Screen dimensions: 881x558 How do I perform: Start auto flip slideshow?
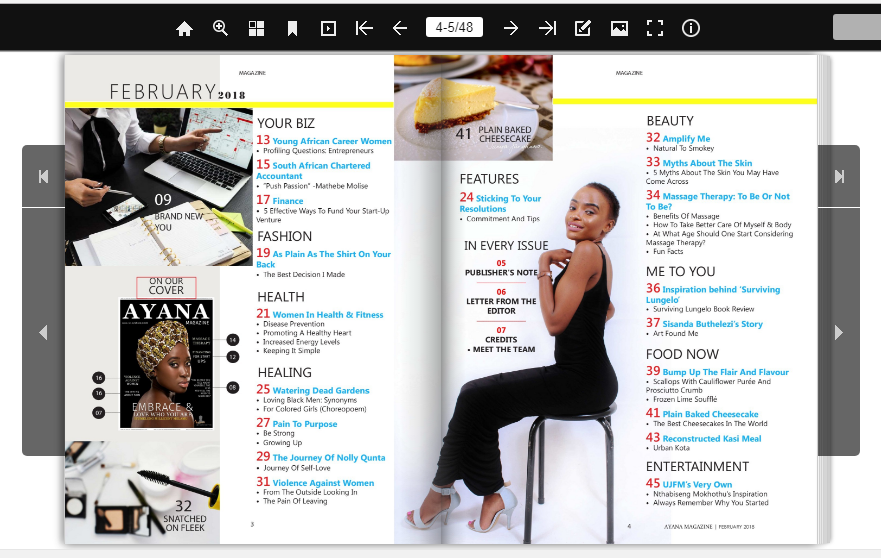pyautogui.click(x=328, y=28)
